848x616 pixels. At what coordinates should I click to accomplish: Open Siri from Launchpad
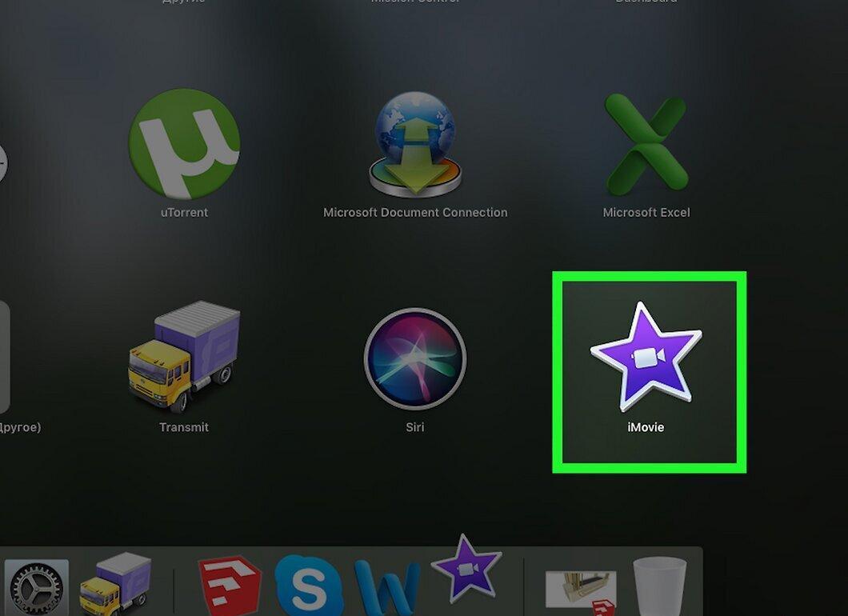point(415,358)
